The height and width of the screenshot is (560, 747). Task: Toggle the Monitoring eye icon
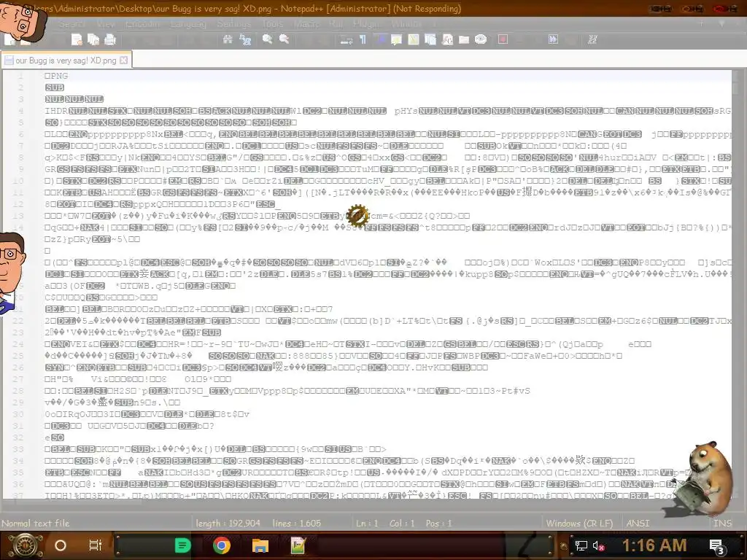tap(481, 39)
